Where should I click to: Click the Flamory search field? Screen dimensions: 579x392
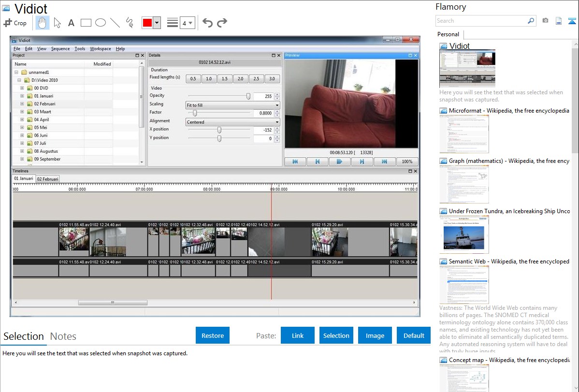[x=481, y=21]
